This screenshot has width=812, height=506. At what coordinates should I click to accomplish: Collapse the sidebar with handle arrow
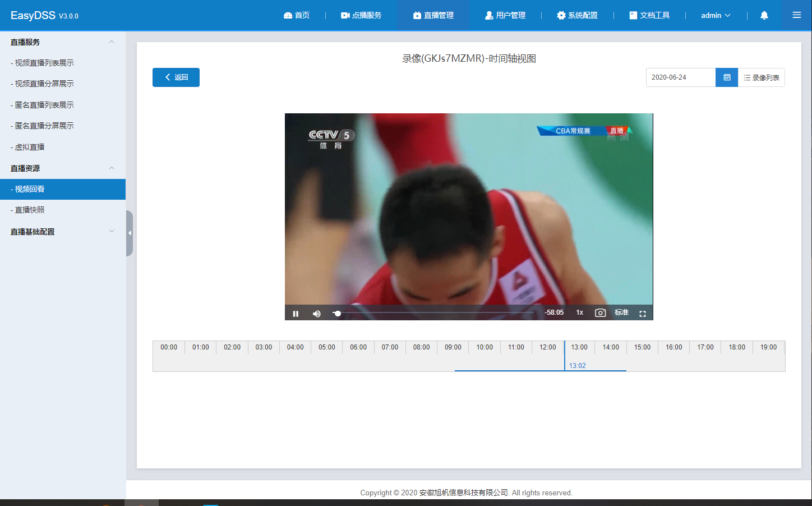[x=130, y=233]
